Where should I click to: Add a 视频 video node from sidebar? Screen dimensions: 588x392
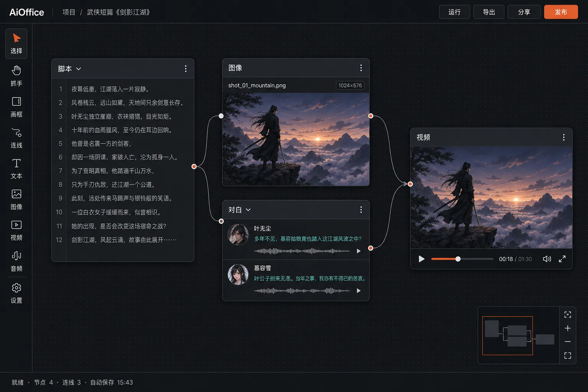pyautogui.click(x=16, y=230)
